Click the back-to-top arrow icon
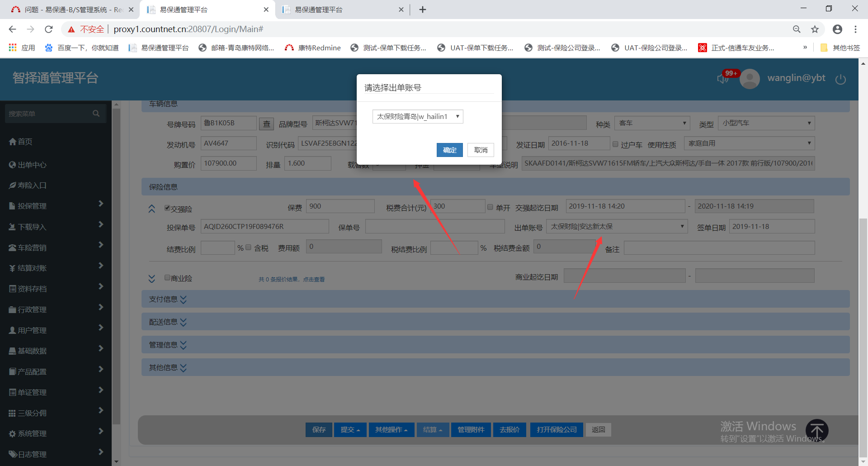This screenshot has height=466, width=868. 817,430
